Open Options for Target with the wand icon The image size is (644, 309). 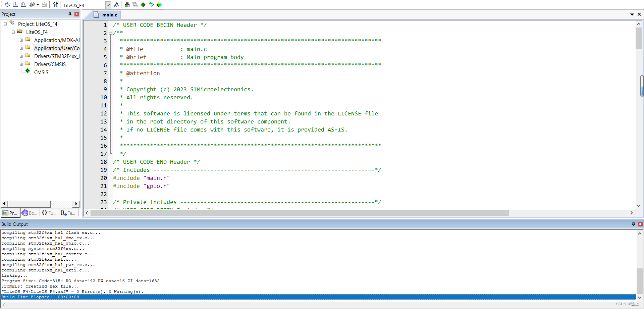click(116, 5)
